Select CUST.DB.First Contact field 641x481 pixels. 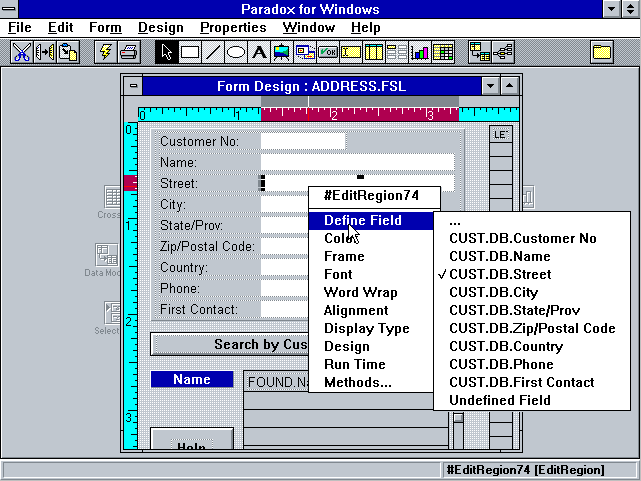click(x=532, y=382)
